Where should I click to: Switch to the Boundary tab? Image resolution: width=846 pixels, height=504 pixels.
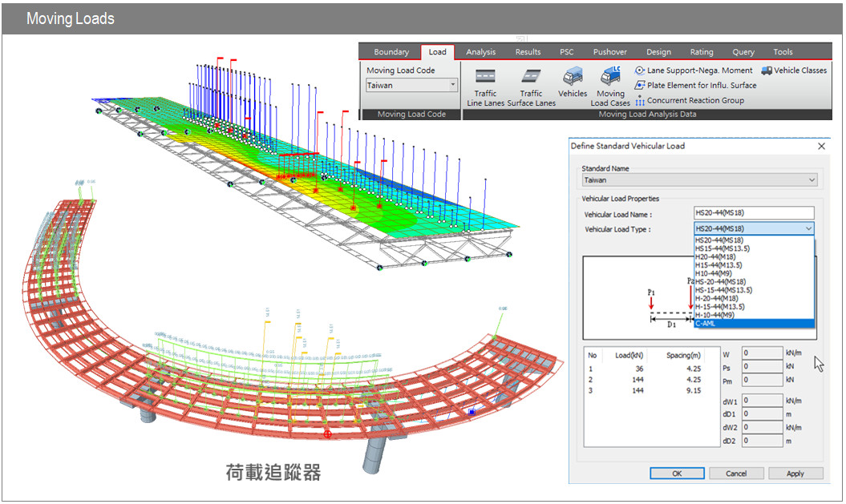point(391,52)
